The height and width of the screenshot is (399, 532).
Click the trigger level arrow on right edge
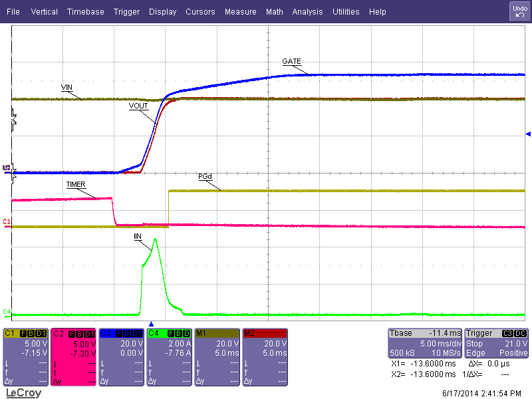528,134
